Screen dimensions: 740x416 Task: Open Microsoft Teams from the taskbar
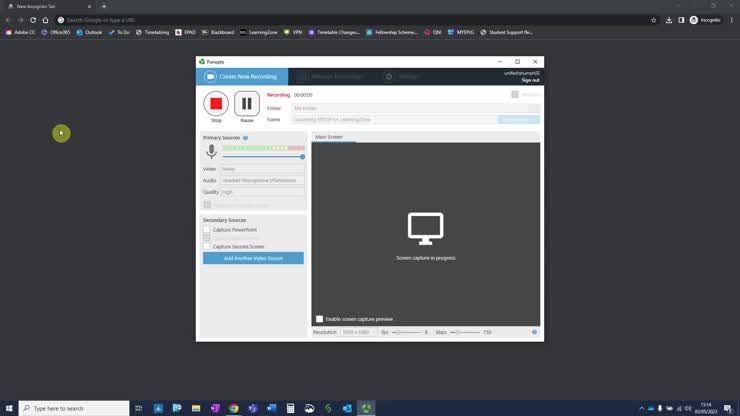(x=252, y=408)
